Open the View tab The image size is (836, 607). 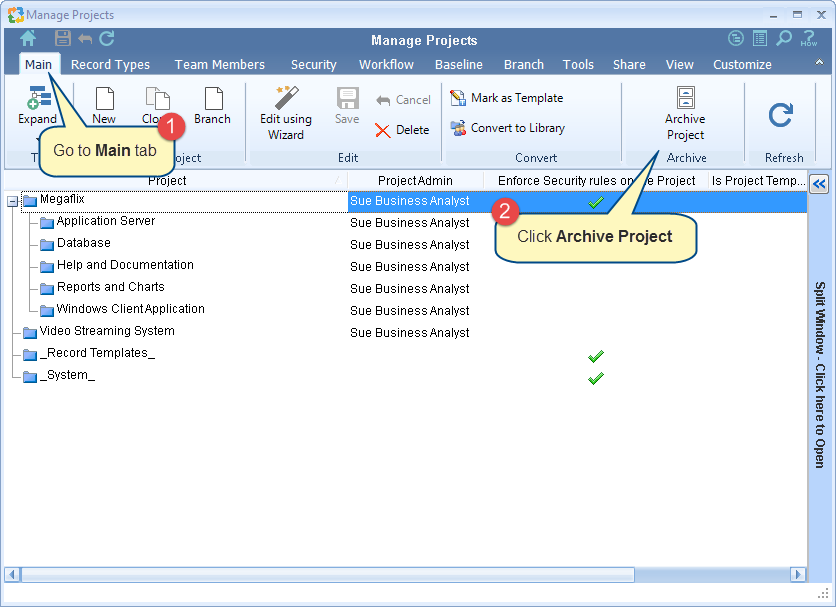tap(679, 65)
